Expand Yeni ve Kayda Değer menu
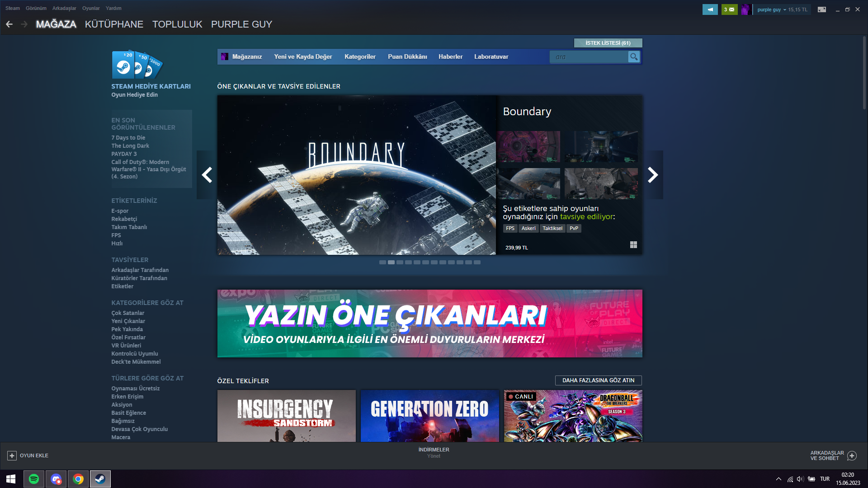This screenshot has height=488, width=868. [x=303, y=57]
